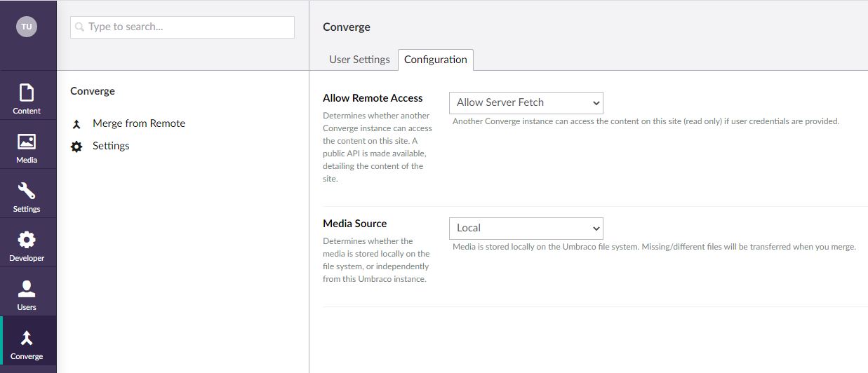868x373 pixels.
Task: Click the Settings gear tree icon
Action: coord(76,147)
